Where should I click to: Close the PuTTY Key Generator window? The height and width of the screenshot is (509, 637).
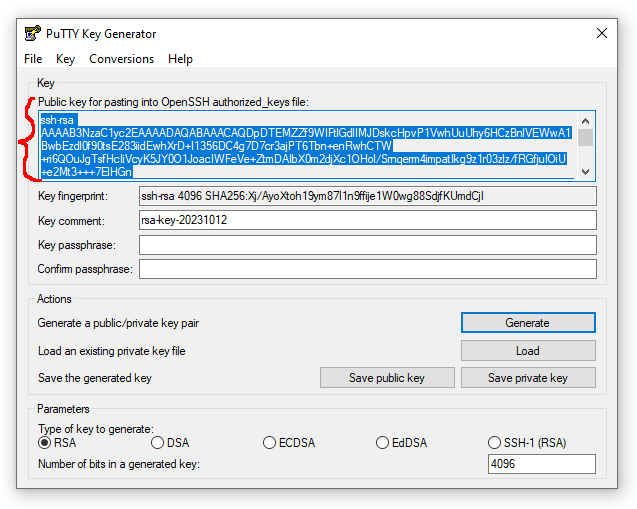(601, 33)
